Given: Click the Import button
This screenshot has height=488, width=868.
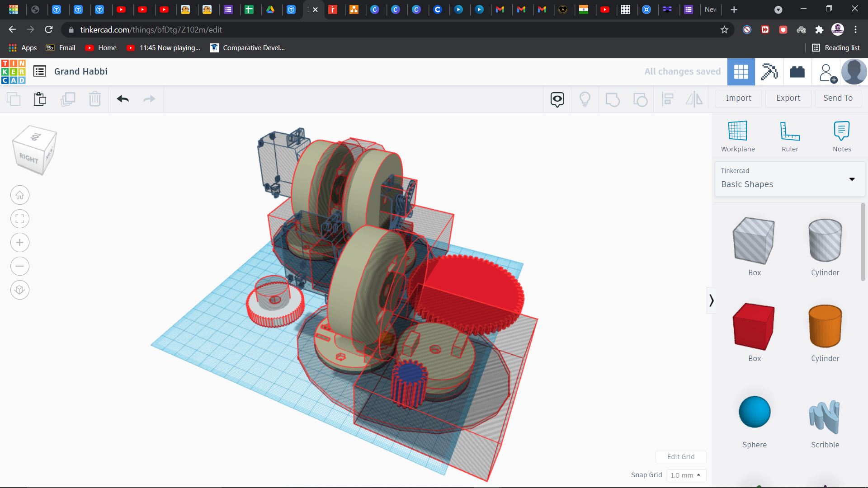Looking at the screenshot, I should 739,98.
